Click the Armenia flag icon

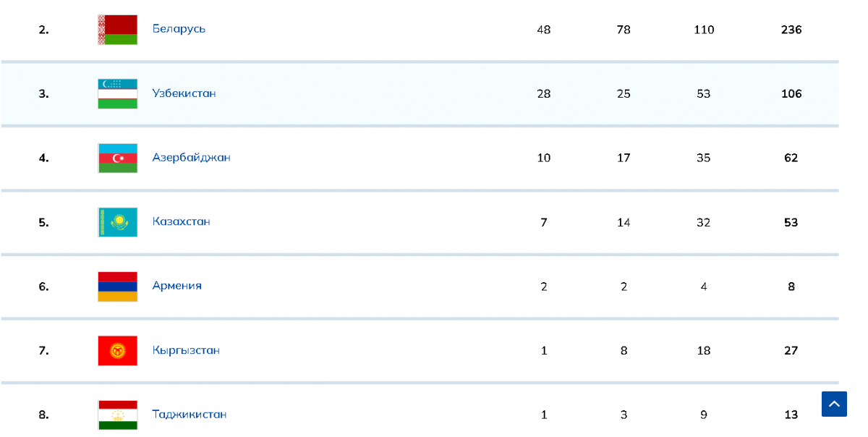pyautogui.click(x=117, y=287)
